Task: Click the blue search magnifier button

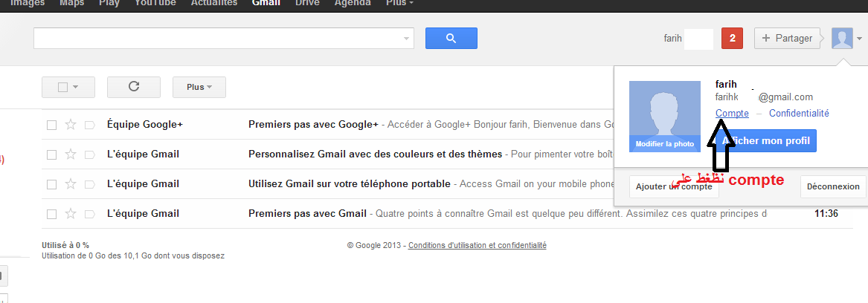Action: pyautogui.click(x=451, y=38)
